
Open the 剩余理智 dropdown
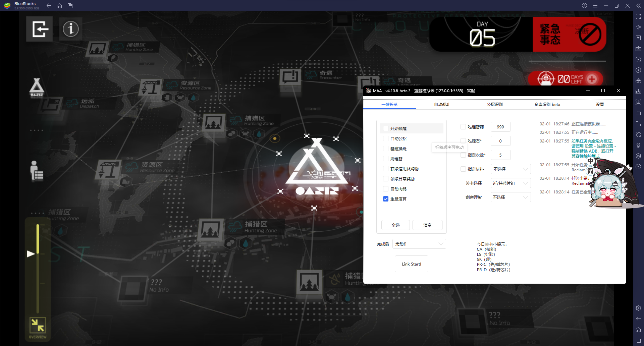click(x=511, y=197)
